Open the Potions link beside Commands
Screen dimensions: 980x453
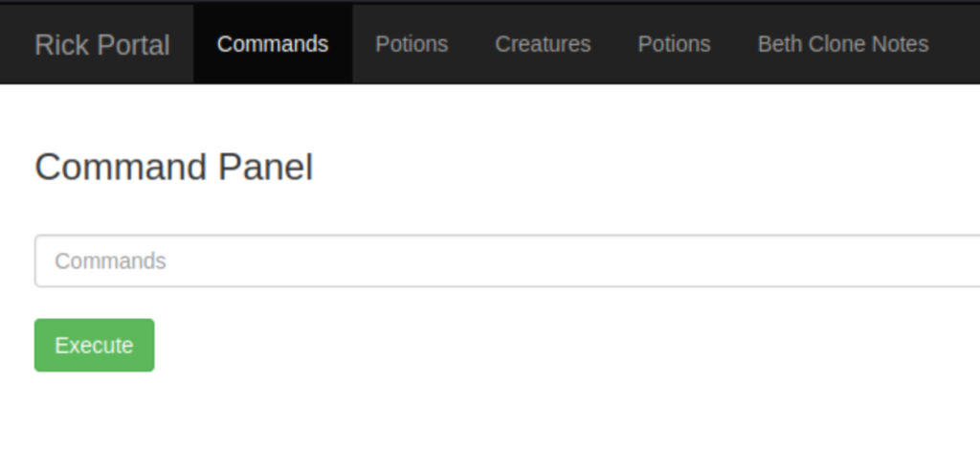(x=412, y=44)
